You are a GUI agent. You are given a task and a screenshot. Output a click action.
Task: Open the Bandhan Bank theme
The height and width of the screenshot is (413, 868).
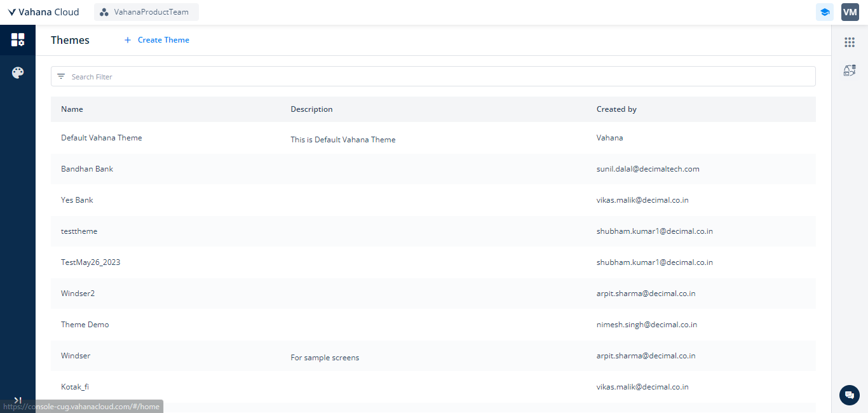click(87, 169)
